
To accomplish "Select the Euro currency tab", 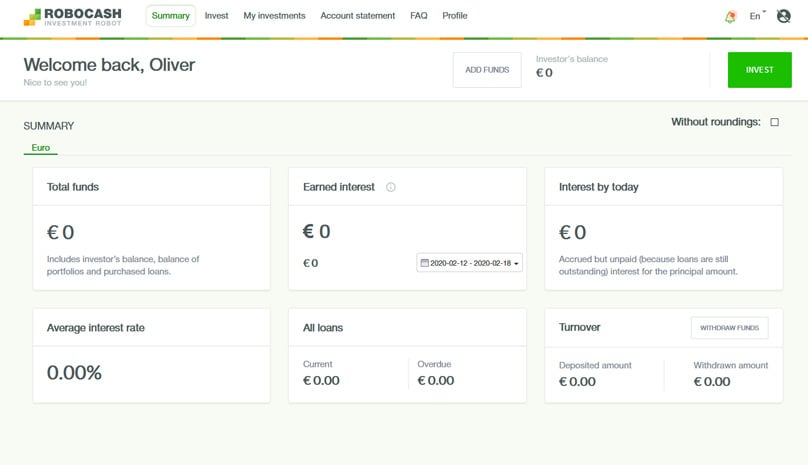I will (41, 148).
